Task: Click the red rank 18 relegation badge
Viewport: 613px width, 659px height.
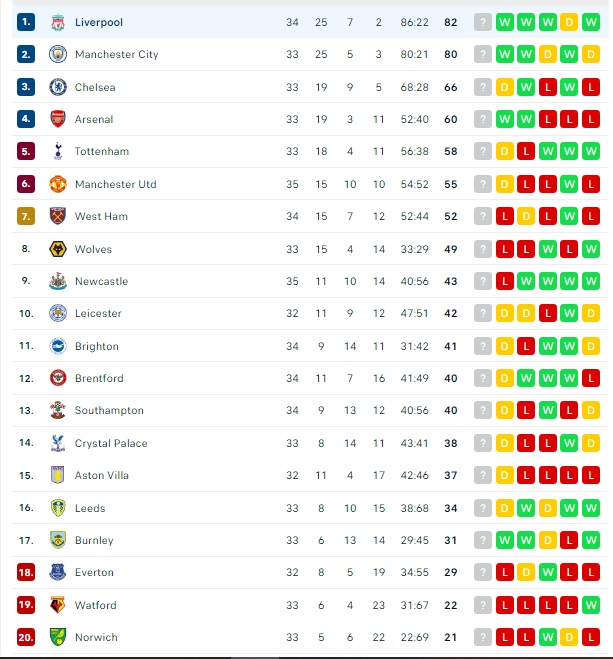Action: (x=26, y=572)
